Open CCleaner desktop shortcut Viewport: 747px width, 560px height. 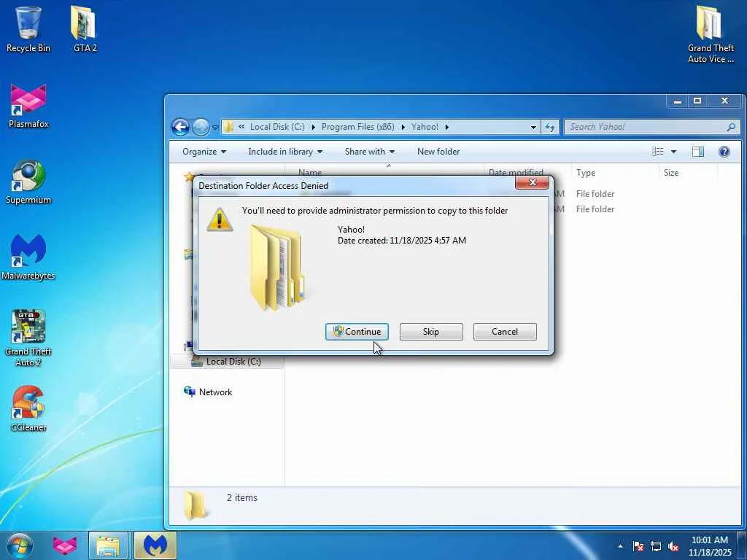click(28, 408)
